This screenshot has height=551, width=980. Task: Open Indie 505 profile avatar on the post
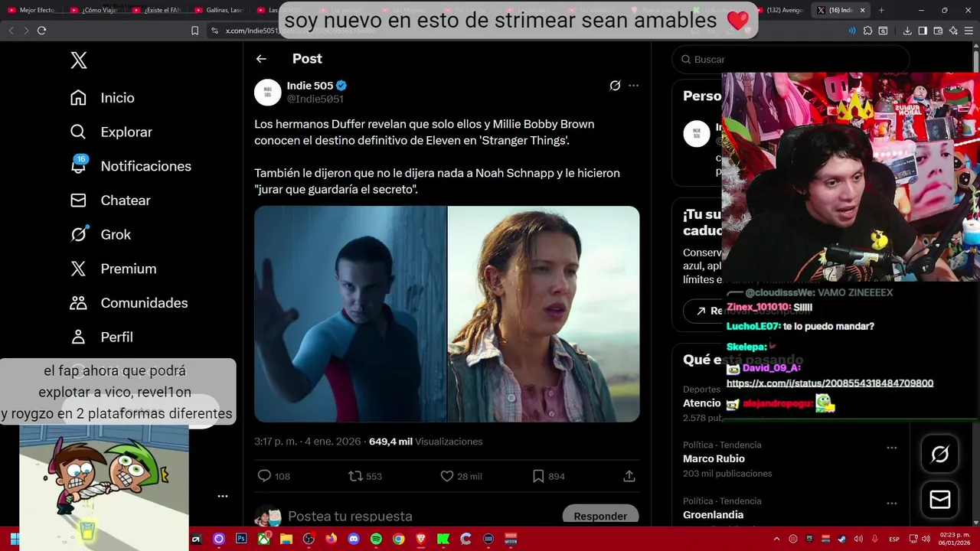pyautogui.click(x=267, y=92)
